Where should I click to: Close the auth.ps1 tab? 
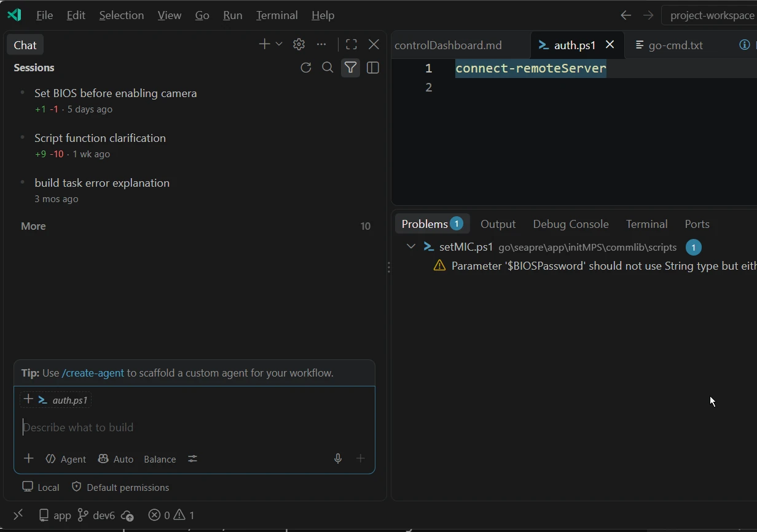click(x=610, y=45)
